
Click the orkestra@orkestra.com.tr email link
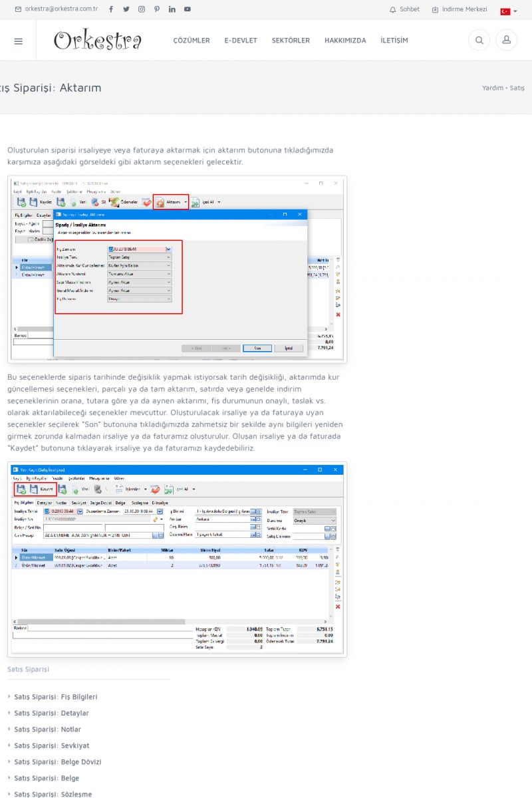coord(57,9)
